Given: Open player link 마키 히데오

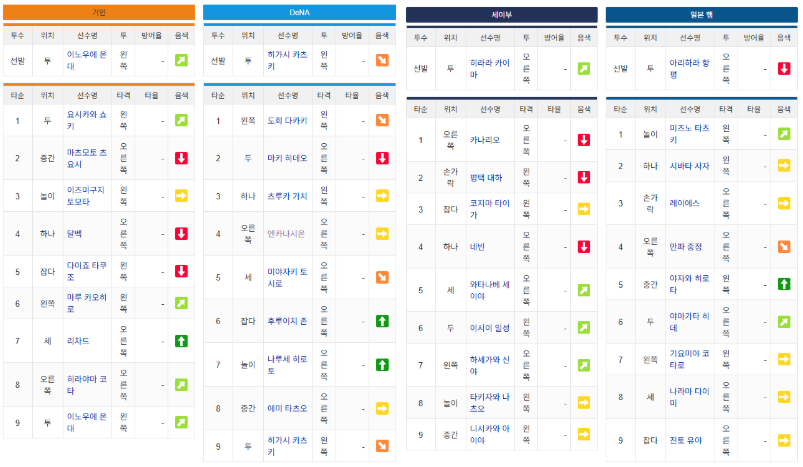Looking at the screenshot, I should pos(287,158).
